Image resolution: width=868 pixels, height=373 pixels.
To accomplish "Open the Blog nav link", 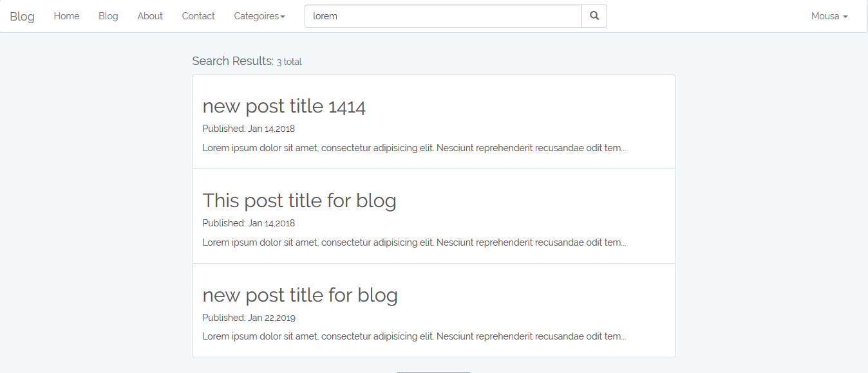I will [108, 16].
